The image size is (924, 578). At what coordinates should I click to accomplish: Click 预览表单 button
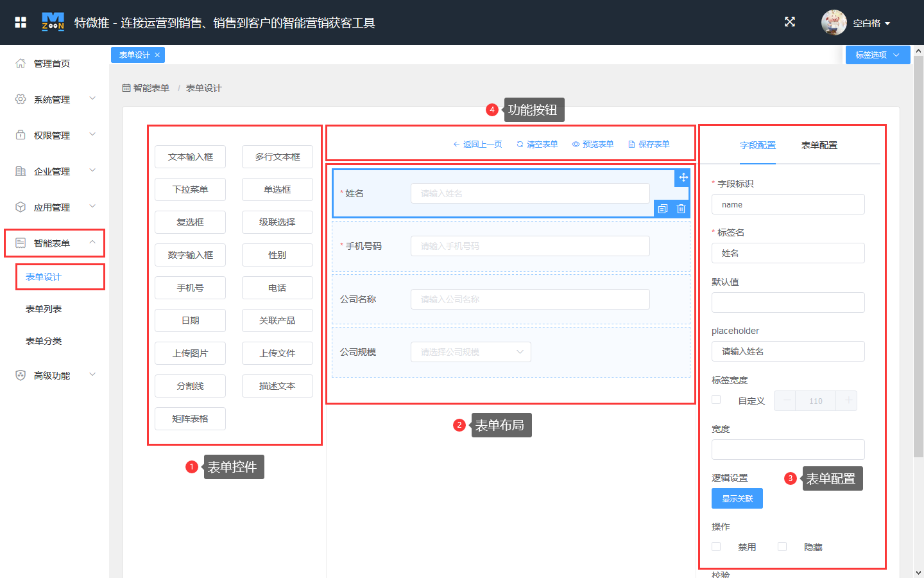(593, 144)
